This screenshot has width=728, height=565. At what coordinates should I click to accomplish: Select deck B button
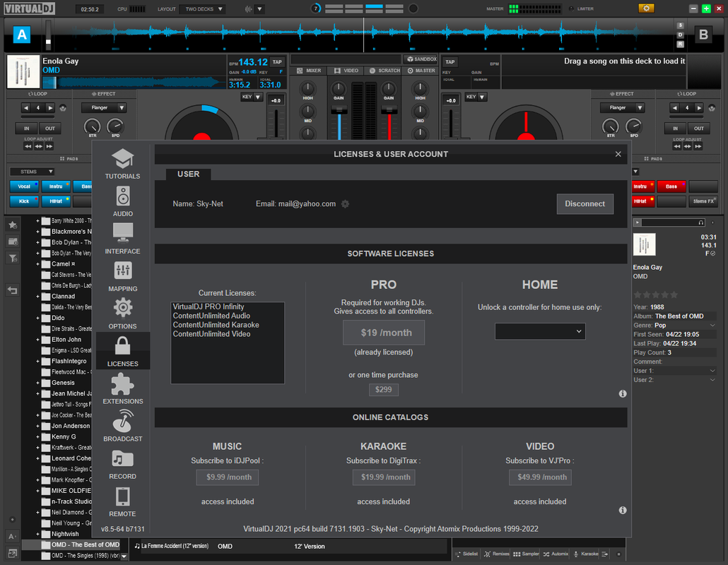pyautogui.click(x=703, y=35)
